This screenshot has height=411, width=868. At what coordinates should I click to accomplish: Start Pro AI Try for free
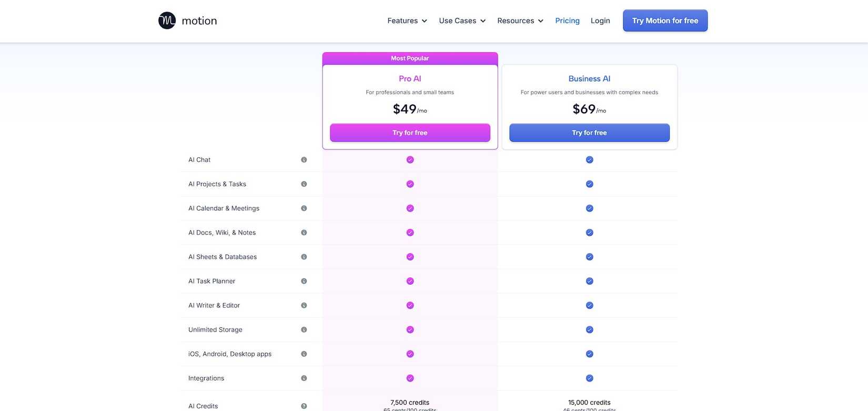click(x=410, y=133)
